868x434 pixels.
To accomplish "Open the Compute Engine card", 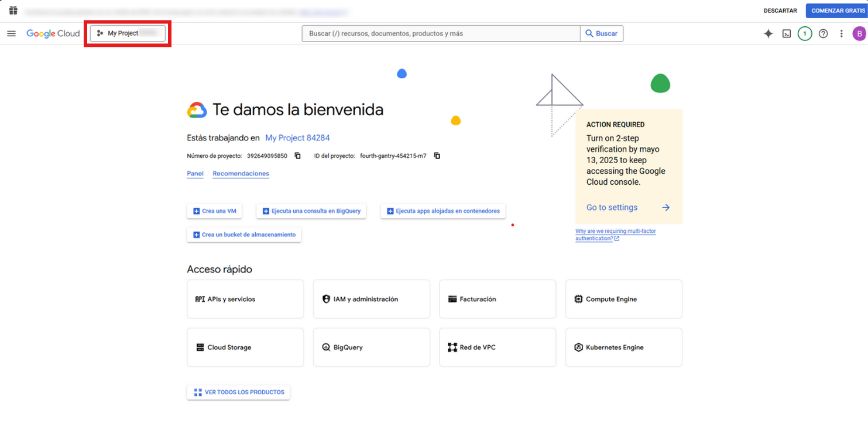I will [624, 299].
